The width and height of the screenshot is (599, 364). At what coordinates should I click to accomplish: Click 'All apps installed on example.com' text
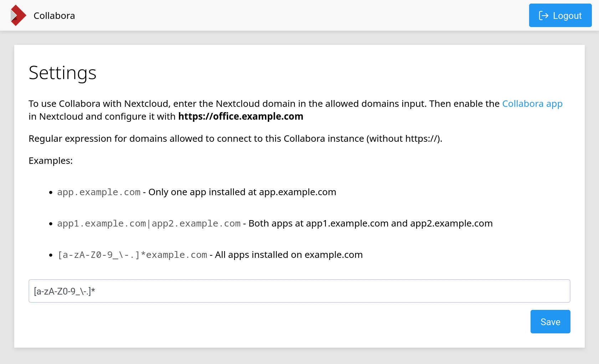point(288,255)
